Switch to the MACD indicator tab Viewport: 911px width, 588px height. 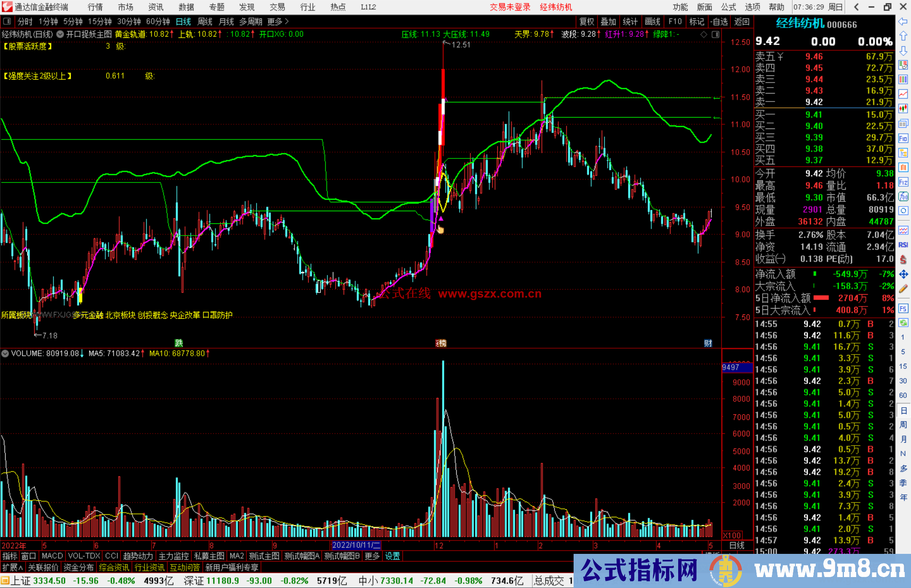pyautogui.click(x=52, y=556)
